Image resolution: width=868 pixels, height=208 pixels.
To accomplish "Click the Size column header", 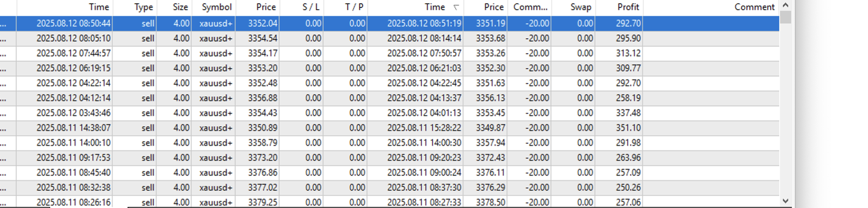I will (180, 7).
